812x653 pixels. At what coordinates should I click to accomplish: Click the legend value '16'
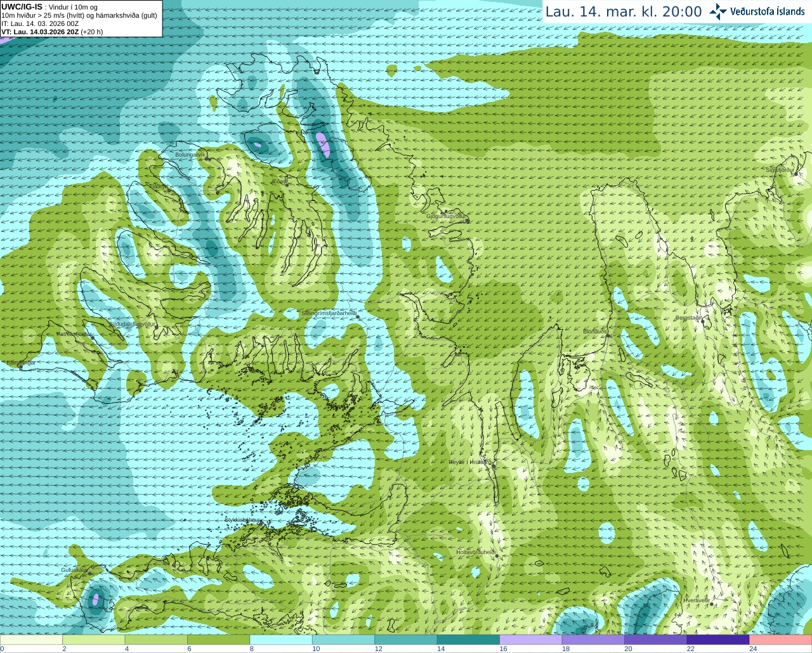(x=503, y=649)
